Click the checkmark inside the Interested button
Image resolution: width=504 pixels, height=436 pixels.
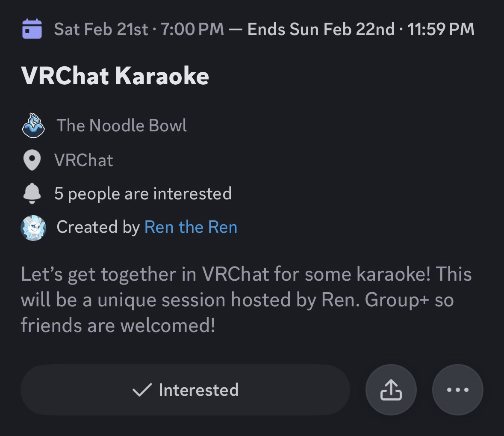tap(142, 390)
